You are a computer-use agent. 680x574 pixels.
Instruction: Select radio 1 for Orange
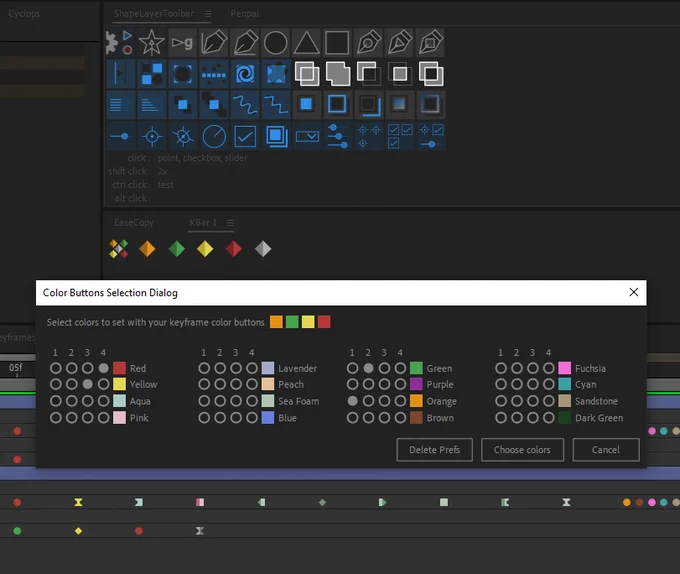click(353, 401)
